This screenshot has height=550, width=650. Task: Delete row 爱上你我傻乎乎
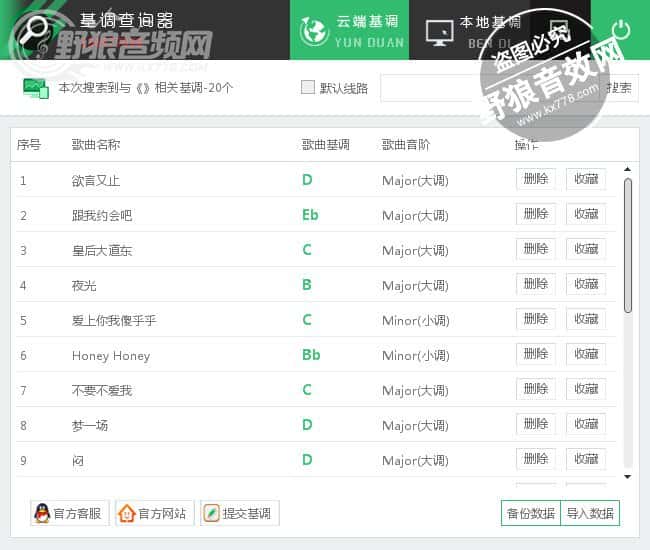pyautogui.click(x=536, y=319)
